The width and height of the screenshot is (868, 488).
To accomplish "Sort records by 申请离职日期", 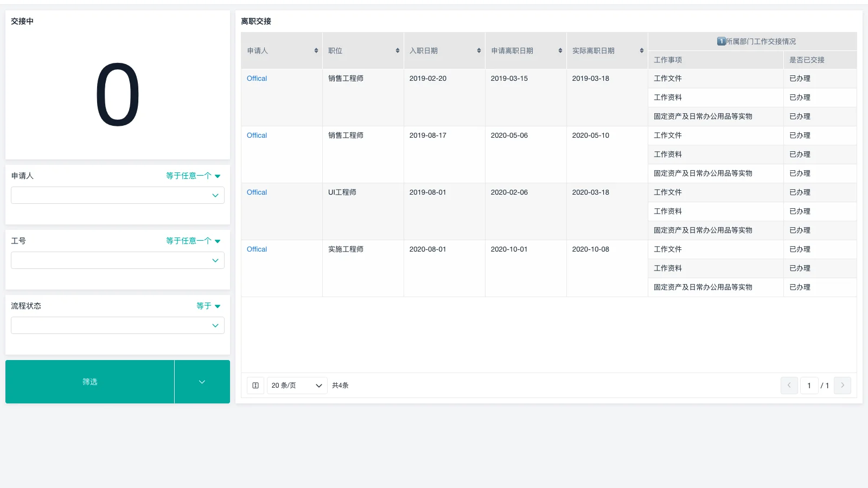I will point(560,50).
